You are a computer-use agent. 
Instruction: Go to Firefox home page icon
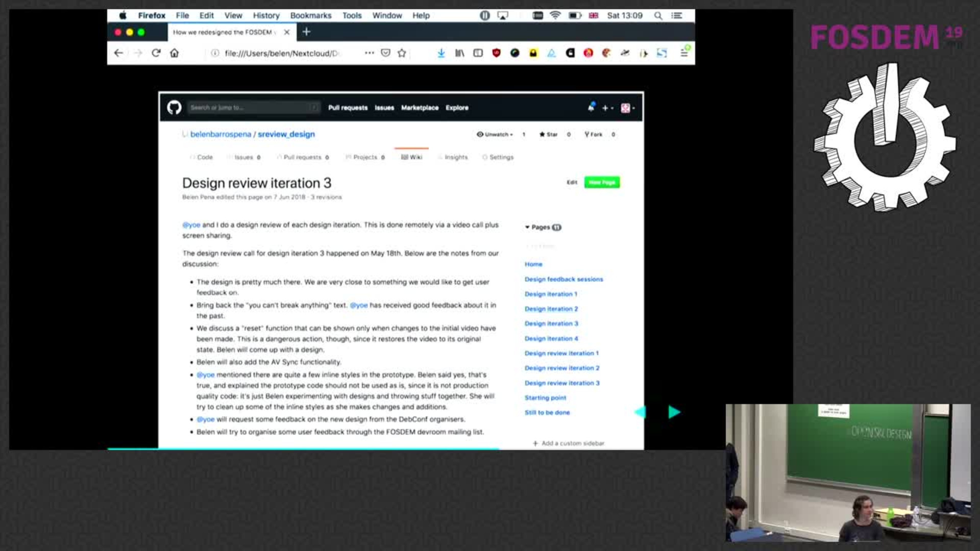[x=175, y=53]
